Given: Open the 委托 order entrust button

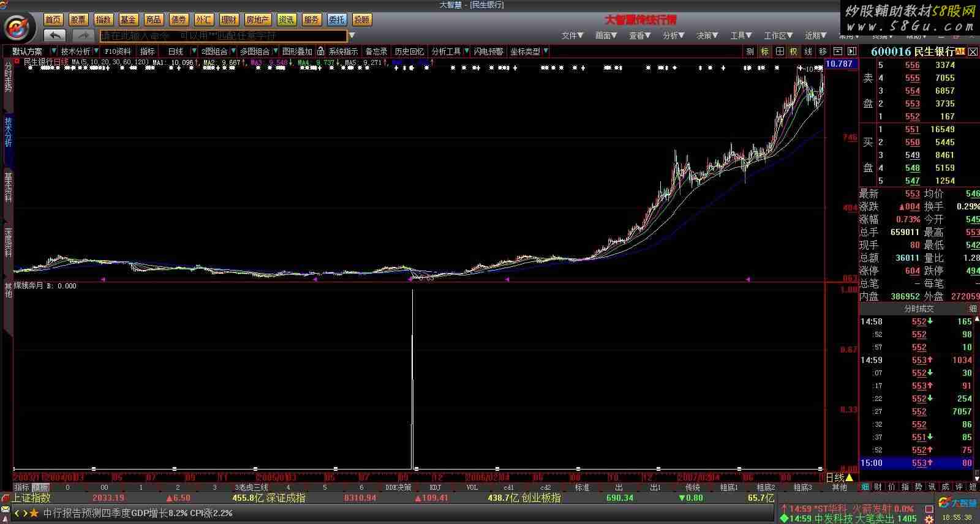Looking at the screenshot, I should click(x=337, y=20).
